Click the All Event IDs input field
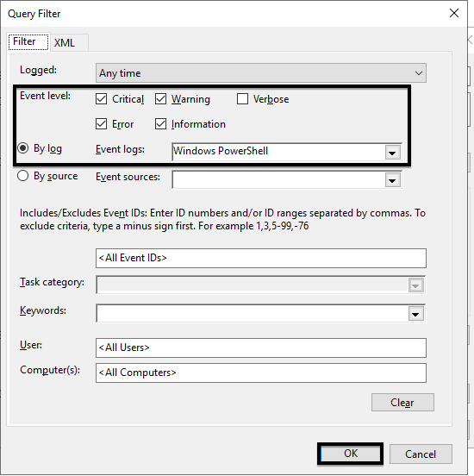474x476 pixels. click(261, 259)
